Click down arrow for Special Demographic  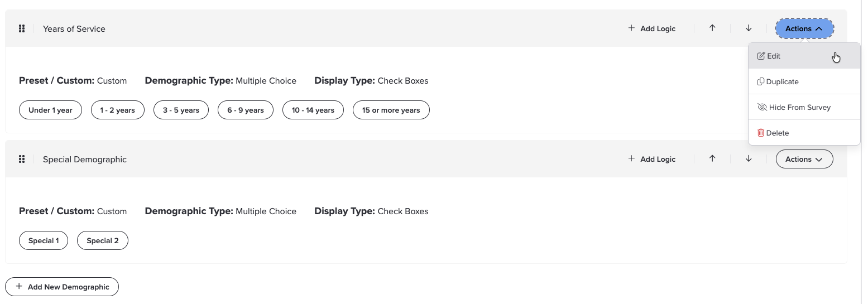coord(749,158)
